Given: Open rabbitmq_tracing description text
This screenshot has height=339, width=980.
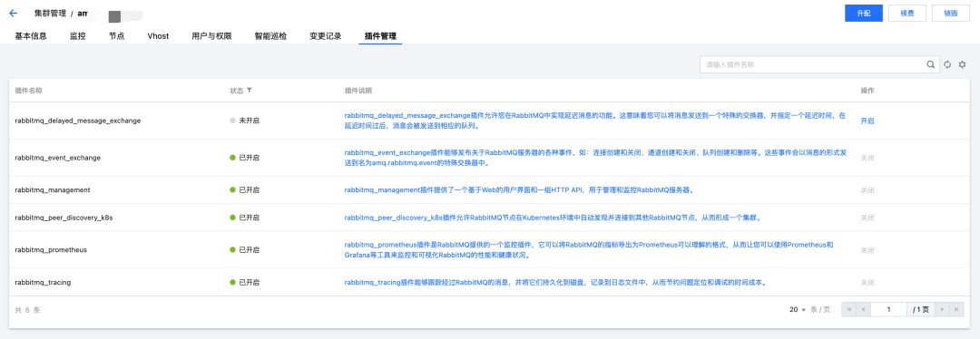Looking at the screenshot, I should 555,282.
